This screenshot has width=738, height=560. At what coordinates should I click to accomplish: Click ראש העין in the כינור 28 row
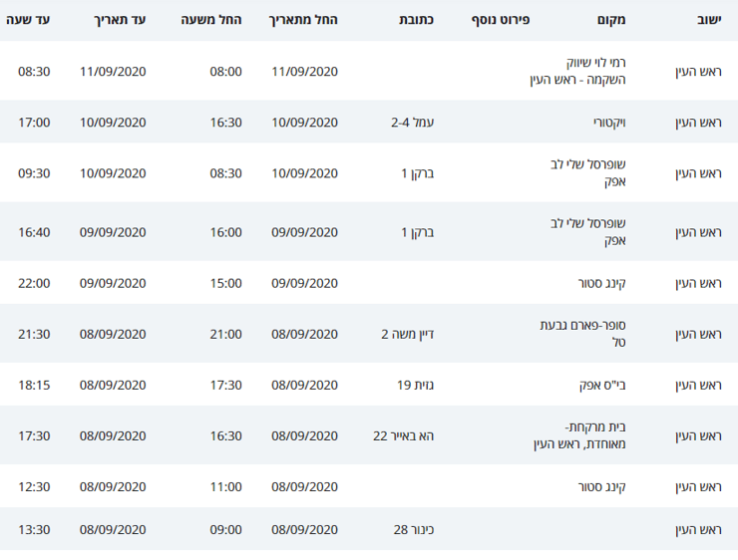[698, 529]
